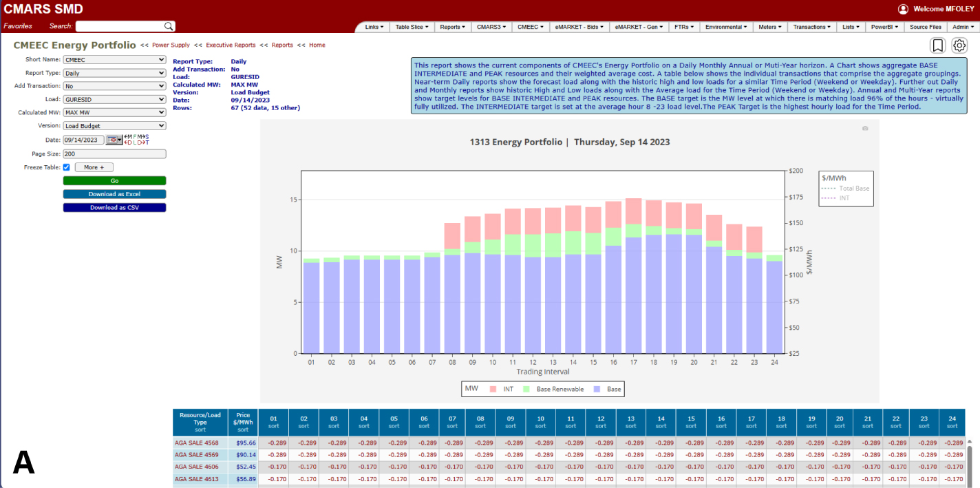Open the Links menu
This screenshot has width=980, height=488.
(374, 27)
